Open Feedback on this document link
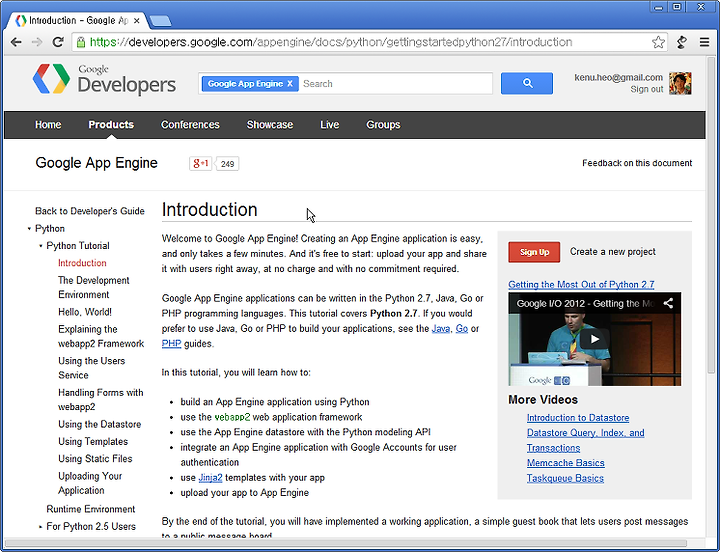This screenshot has height=552, width=720. point(637,163)
